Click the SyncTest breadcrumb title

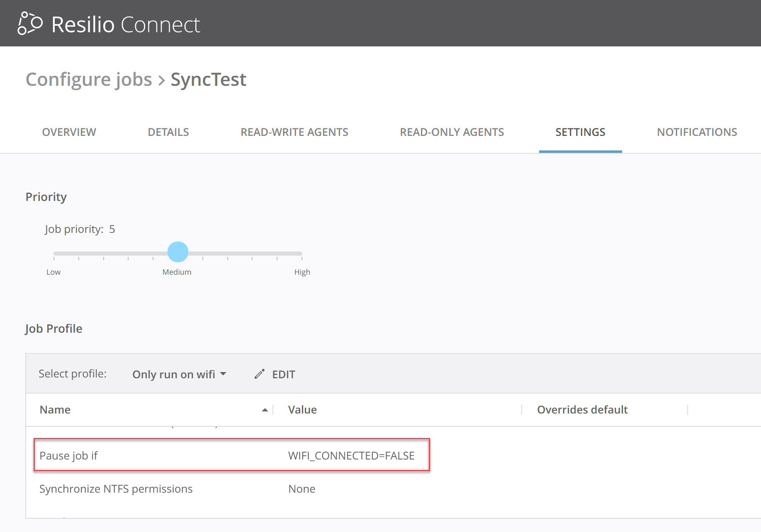pyautogui.click(x=208, y=79)
